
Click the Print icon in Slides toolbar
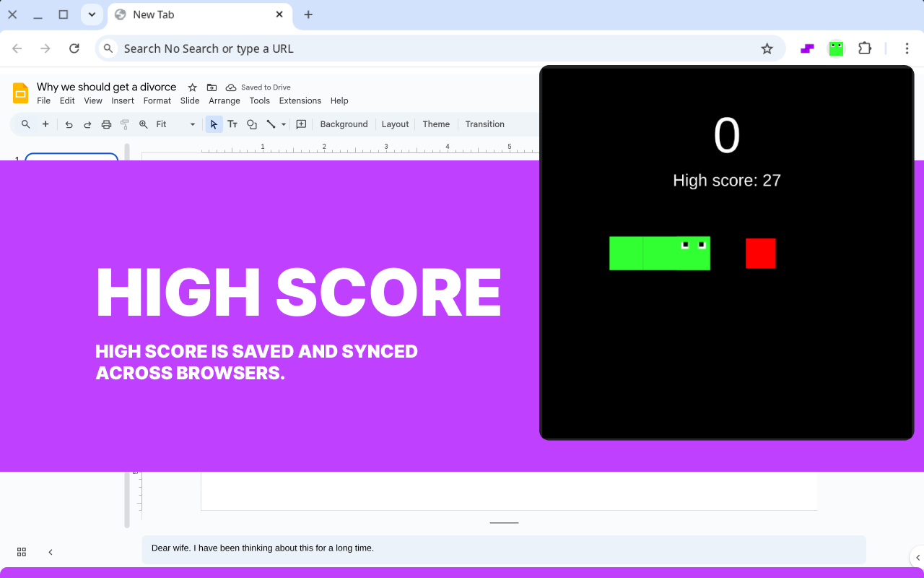click(x=106, y=124)
